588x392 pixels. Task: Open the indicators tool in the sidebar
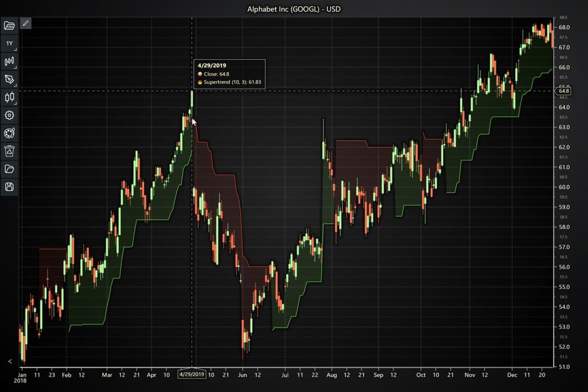(9, 61)
